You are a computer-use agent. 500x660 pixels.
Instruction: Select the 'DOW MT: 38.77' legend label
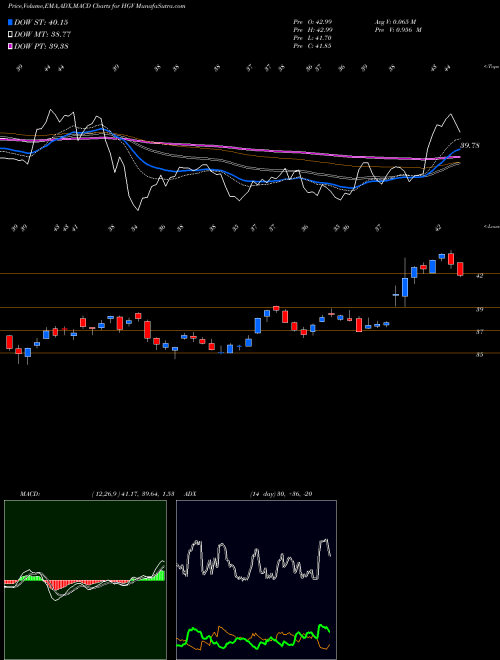42,35
